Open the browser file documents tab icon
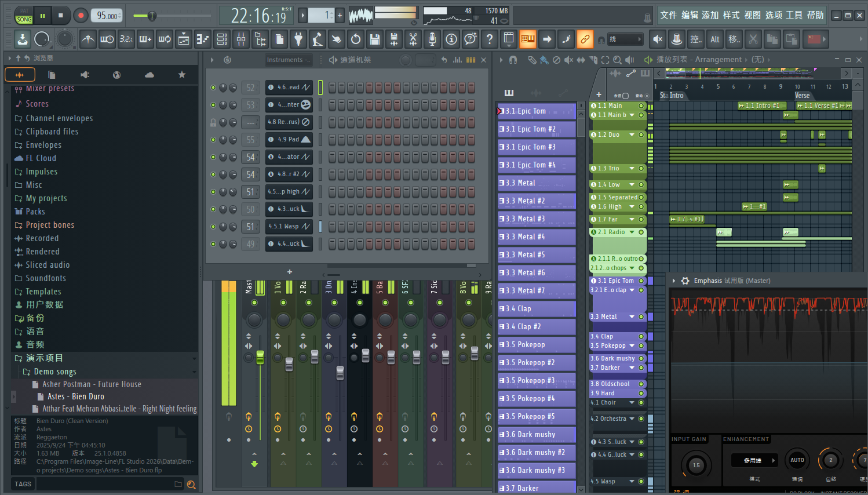868x495 pixels. [52, 75]
